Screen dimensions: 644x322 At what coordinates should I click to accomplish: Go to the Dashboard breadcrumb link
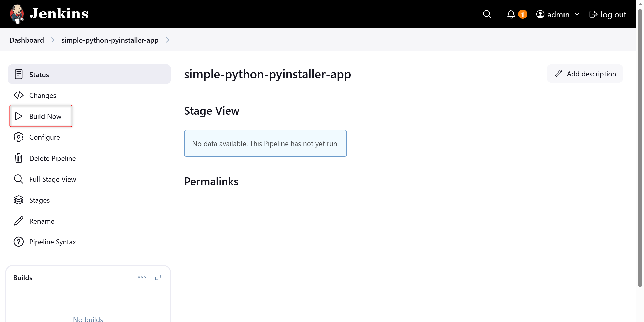(x=26, y=40)
